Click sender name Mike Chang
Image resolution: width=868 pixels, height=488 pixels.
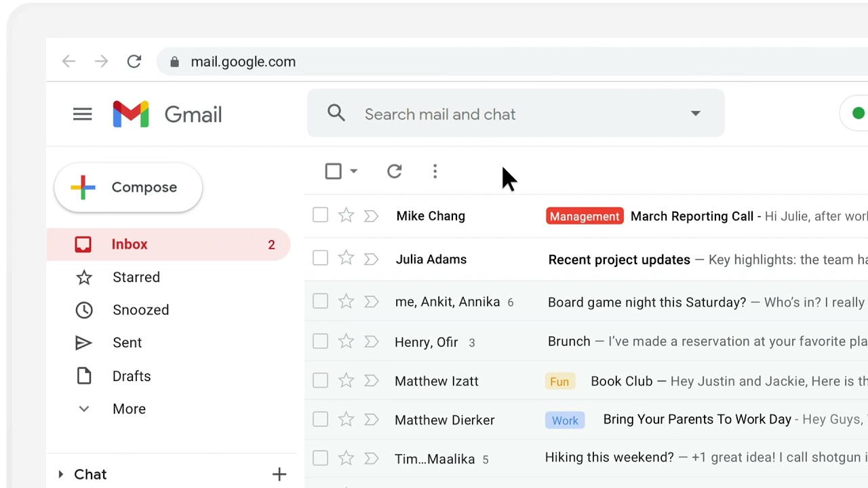[431, 216]
